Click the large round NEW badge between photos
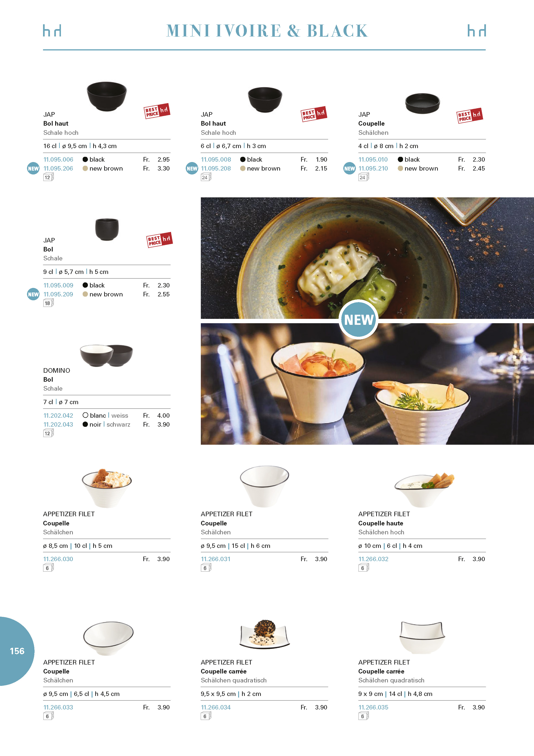The width and height of the screenshot is (534, 756). (x=358, y=319)
